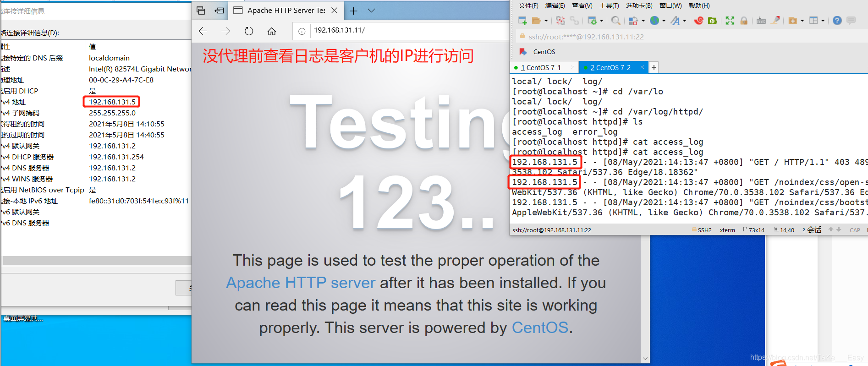The width and height of the screenshot is (868, 366).
Task: Add a new Xshell session tab with plus button
Action: coord(654,67)
